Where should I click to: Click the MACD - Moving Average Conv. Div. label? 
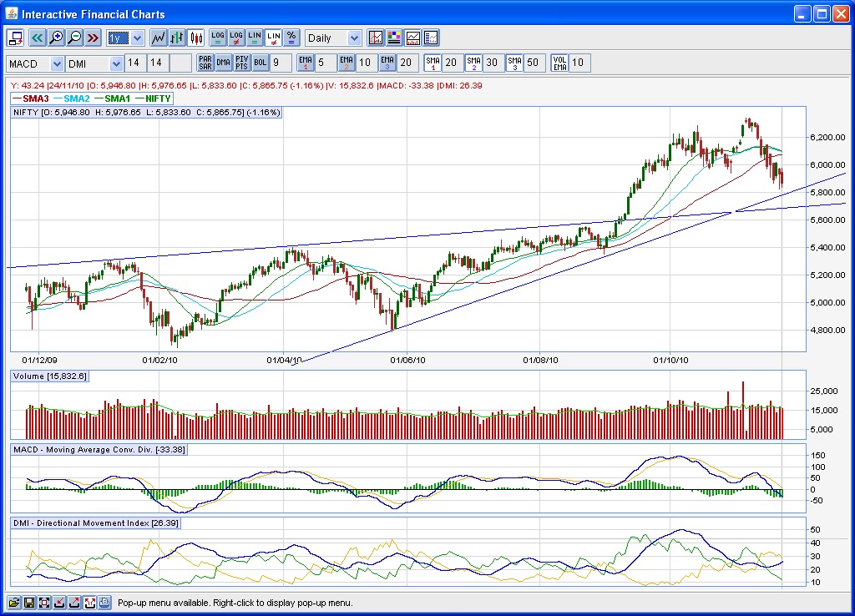[99, 450]
